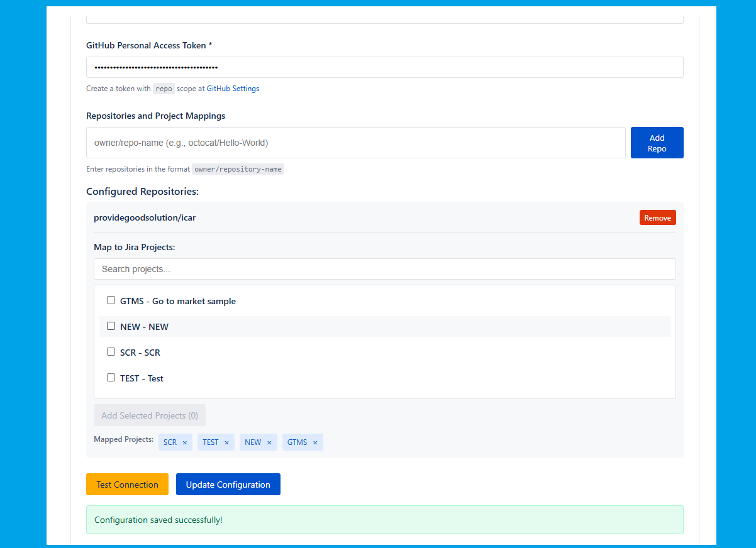Enable the TEST - Test checkbox
This screenshot has height=548, width=756.
[x=111, y=378]
